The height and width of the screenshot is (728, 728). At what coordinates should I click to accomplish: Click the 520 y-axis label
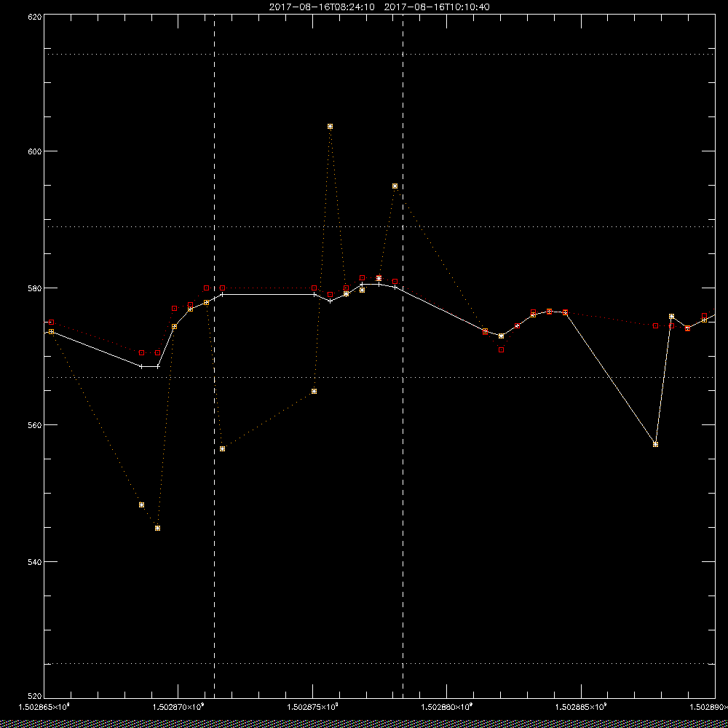coord(35,697)
